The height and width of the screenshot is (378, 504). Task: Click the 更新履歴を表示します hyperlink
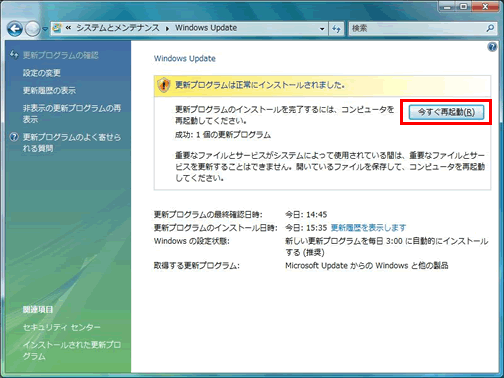pos(368,228)
